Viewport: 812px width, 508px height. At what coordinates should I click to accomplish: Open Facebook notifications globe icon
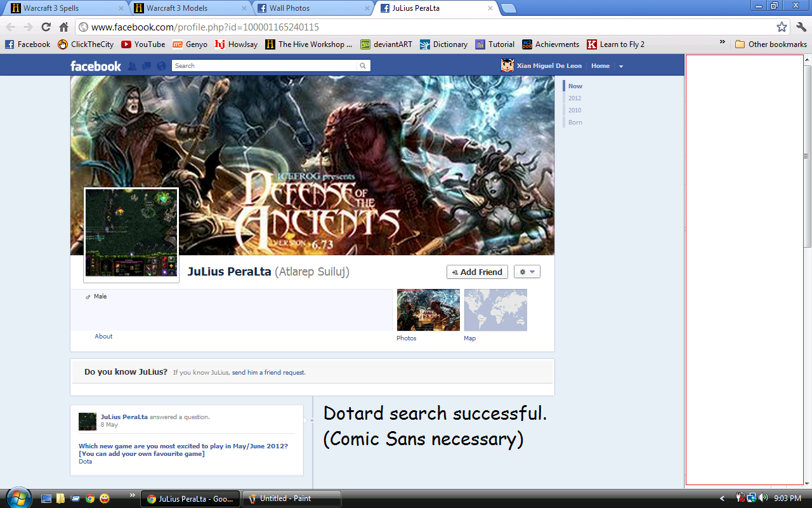pyautogui.click(x=161, y=66)
